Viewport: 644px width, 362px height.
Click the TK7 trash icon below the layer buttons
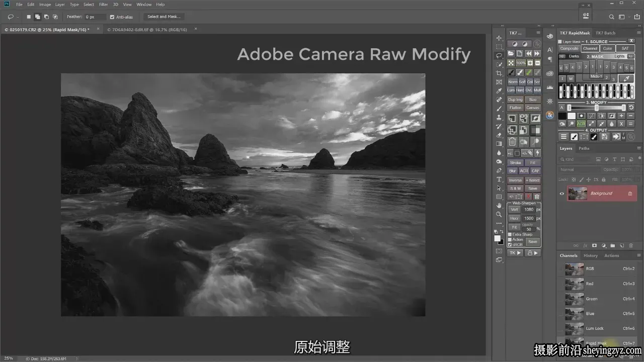[x=512, y=142]
